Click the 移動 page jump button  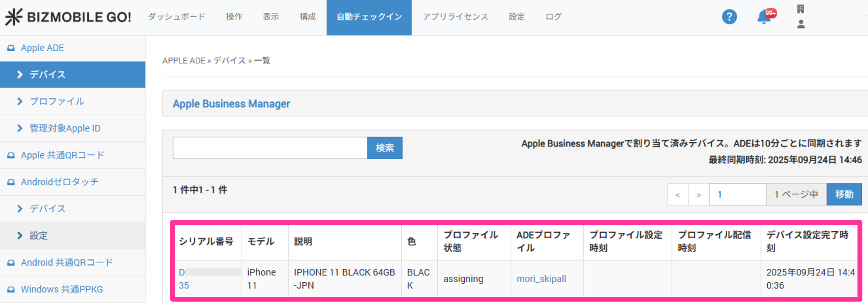click(x=844, y=194)
